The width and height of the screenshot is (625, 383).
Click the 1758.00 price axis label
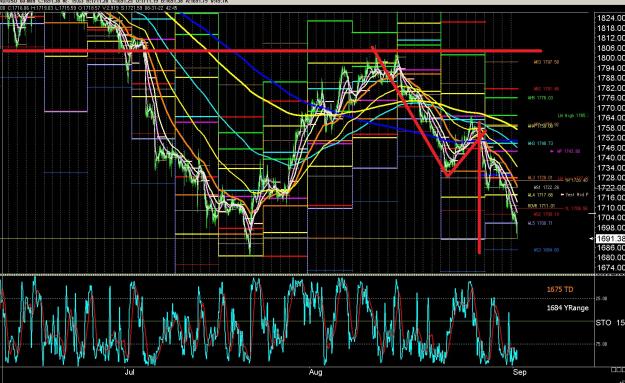click(x=611, y=128)
